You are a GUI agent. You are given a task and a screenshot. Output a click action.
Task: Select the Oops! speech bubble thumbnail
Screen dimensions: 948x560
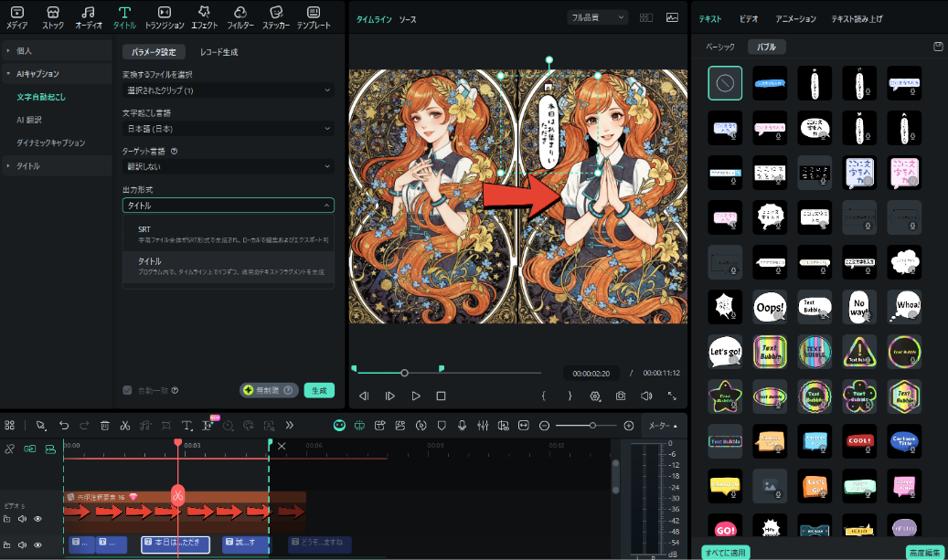pos(770,306)
